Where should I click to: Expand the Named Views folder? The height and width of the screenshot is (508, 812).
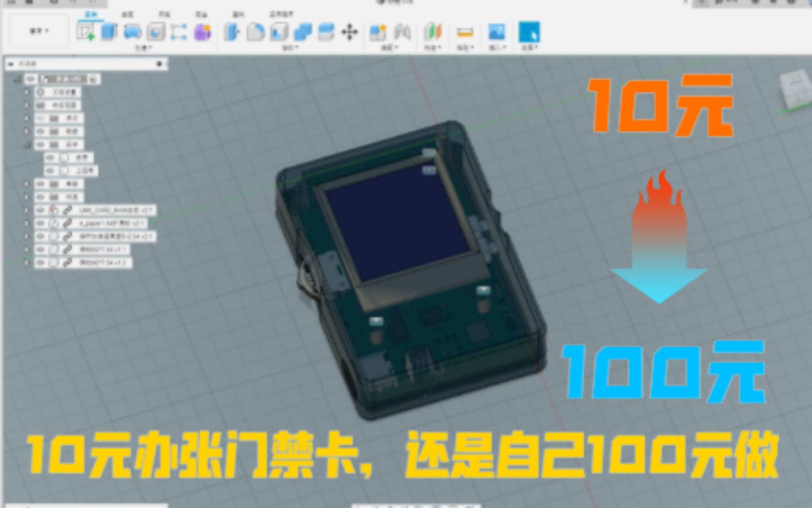tap(27, 105)
